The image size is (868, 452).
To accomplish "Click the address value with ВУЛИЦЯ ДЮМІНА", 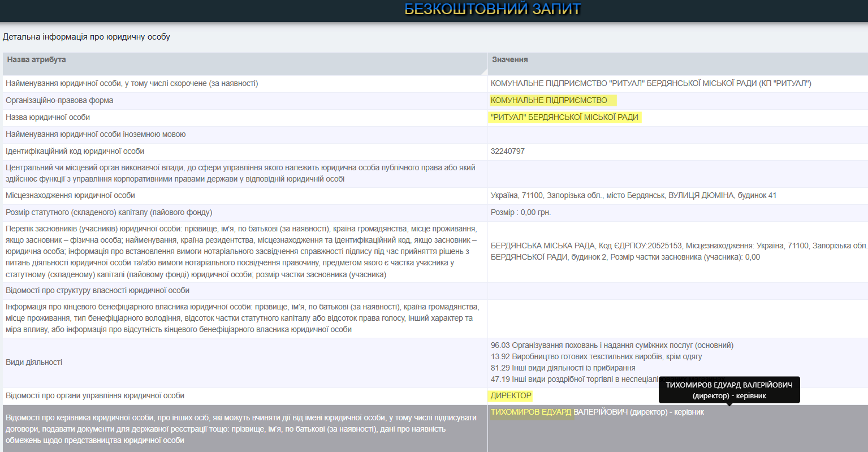I will 633,196.
